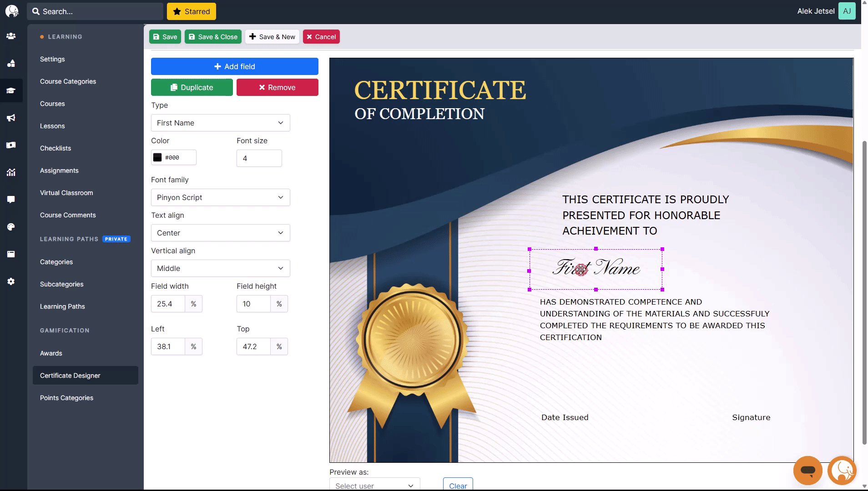Open the users group icon in sidebar
This screenshot has height=491, width=868.
pyautogui.click(x=11, y=36)
